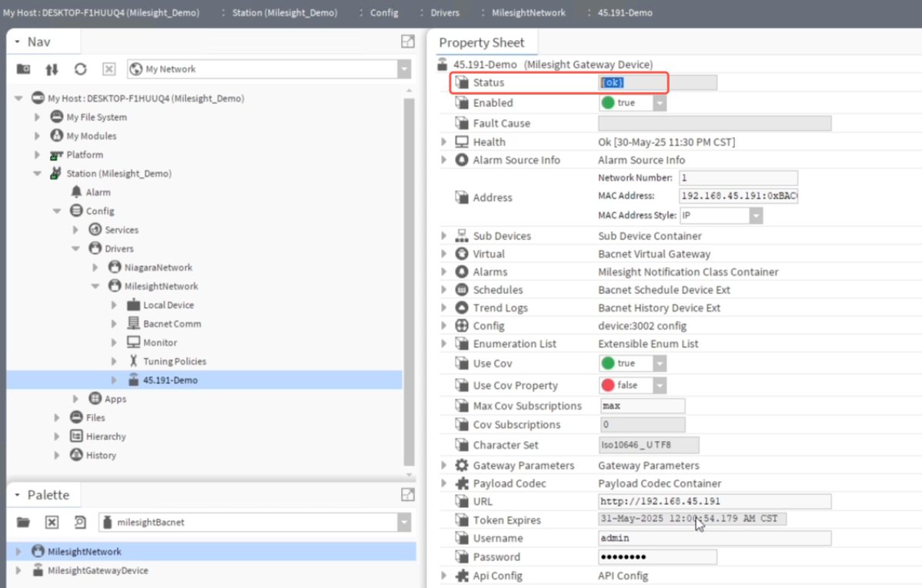Open the Use Cov true dropdown

[660, 363]
